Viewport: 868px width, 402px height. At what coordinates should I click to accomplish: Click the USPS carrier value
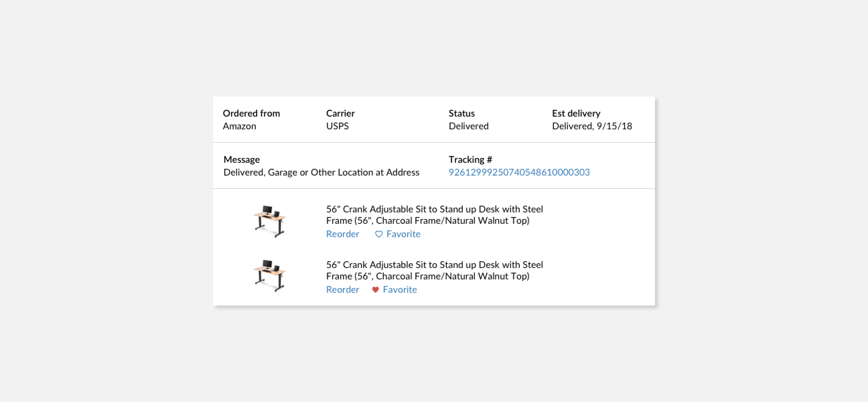(x=337, y=126)
